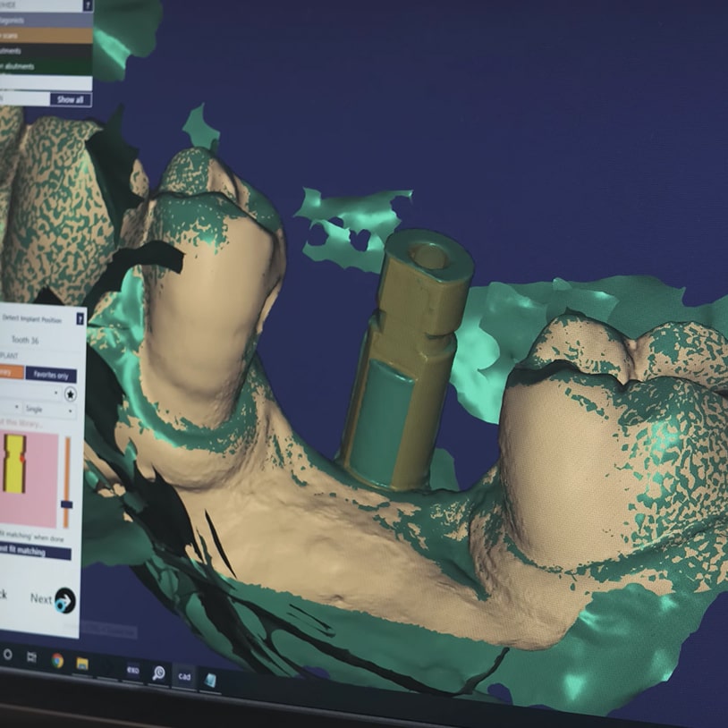Select the Favorites only tab
The width and height of the screenshot is (728, 728).
50,375
